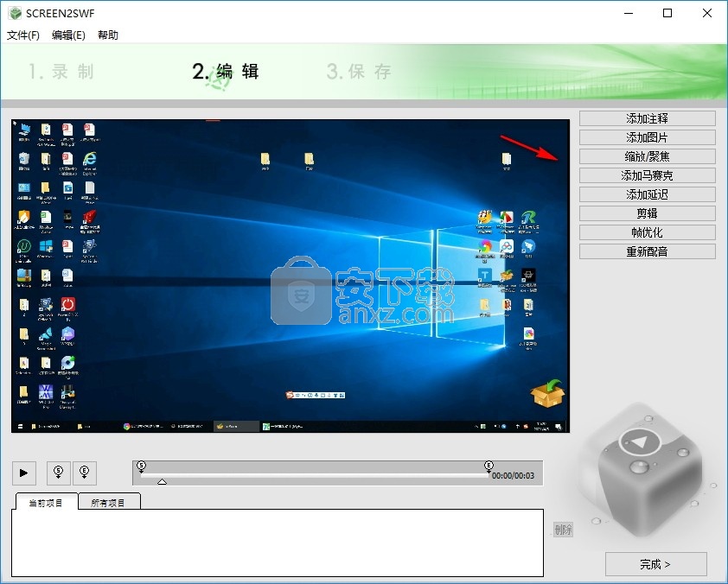Click the 缩放/聚焦 button
The height and width of the screenshot is (584, 728).
coord(648,156)
